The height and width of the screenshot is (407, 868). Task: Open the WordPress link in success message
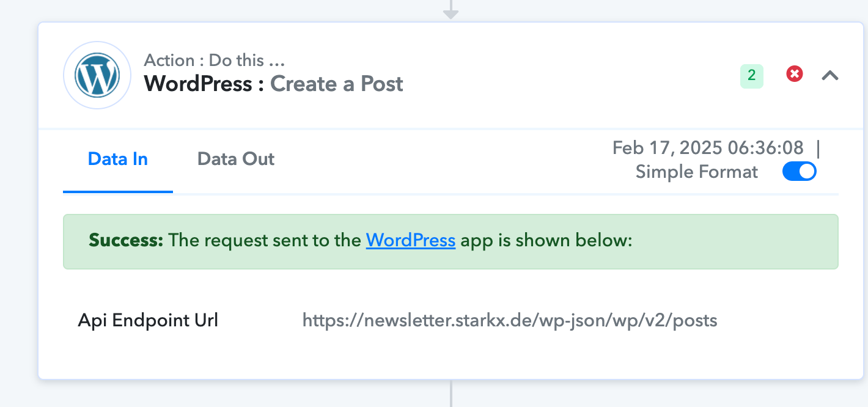coord(411,240)
